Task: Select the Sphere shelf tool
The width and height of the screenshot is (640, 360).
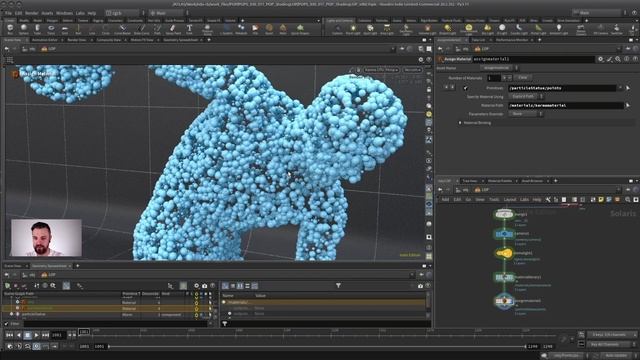Action: tap(24, 29)
